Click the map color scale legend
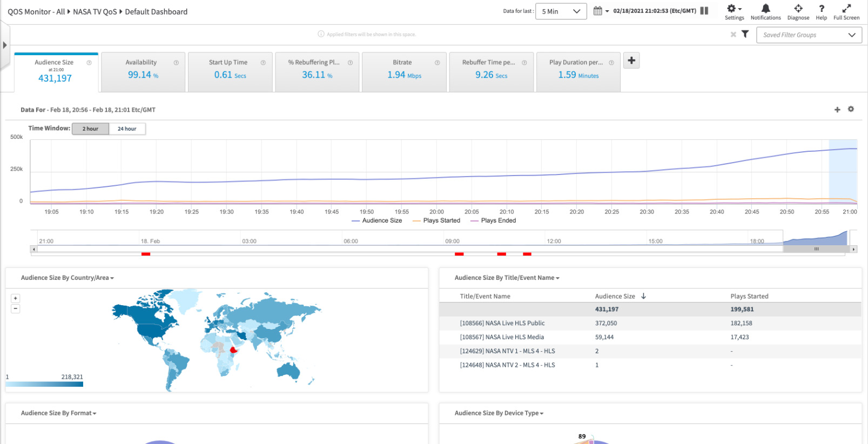The image size is (868, 444). [44, 384]
